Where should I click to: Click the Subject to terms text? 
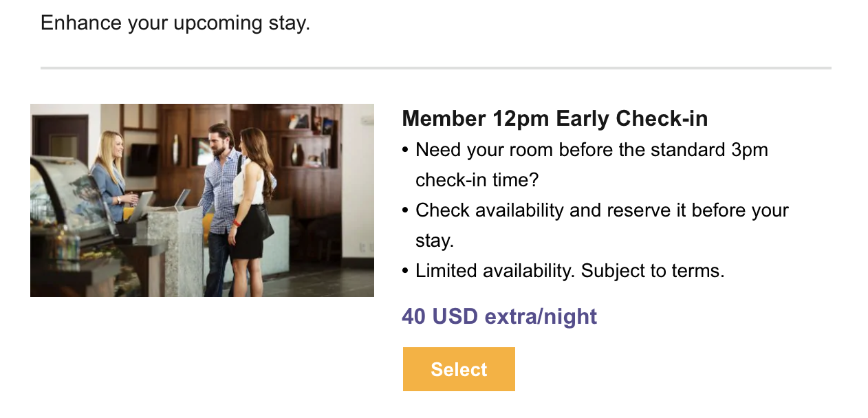click(653, 271)
